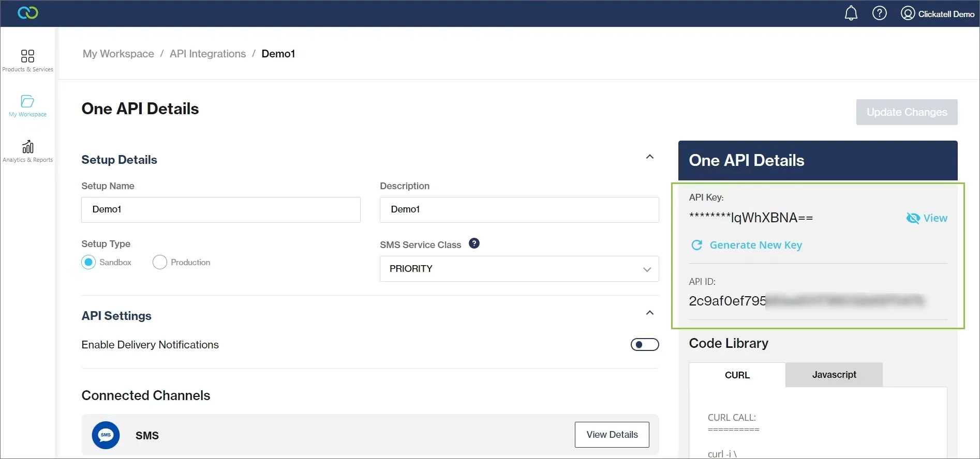This screenshot has height=459, width=980.
Task: Click Clickatell Demo account name
Action: click(946, 14)
